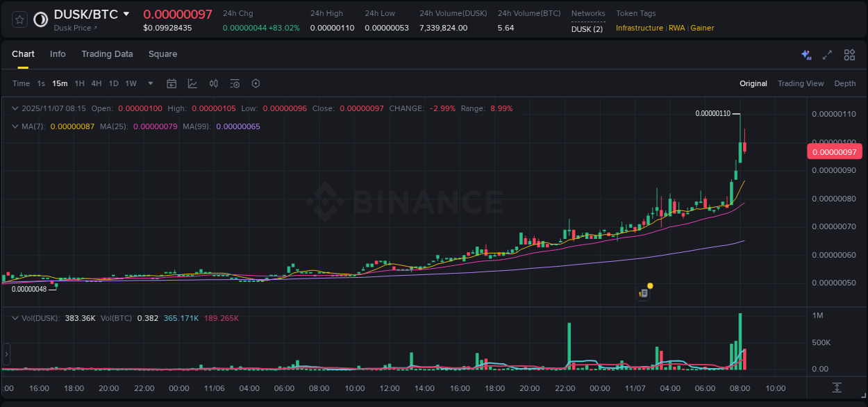Screen dimensions: 868x407
Task: Collapse the OHLC info row chevron
Action: coord(14,108)
